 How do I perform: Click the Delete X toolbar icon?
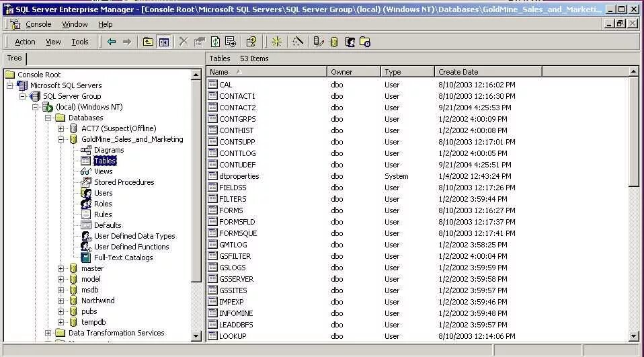(x=184, y=42)
